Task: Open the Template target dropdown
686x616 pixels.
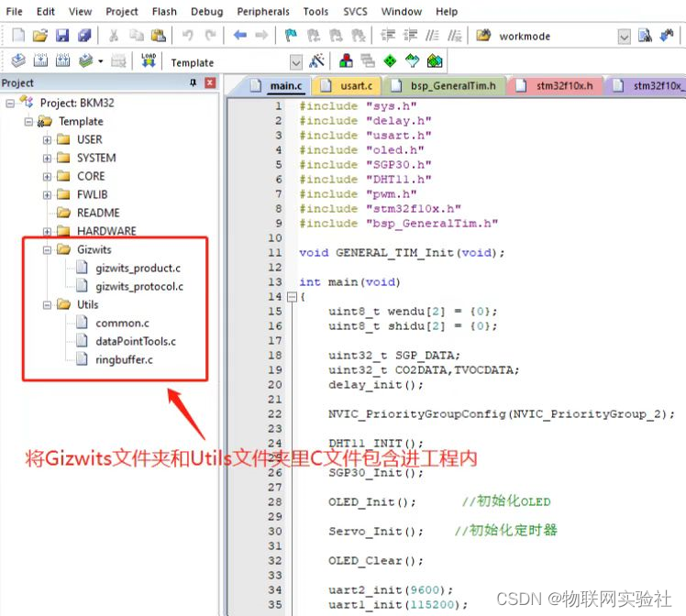Action: coord(295,62)
